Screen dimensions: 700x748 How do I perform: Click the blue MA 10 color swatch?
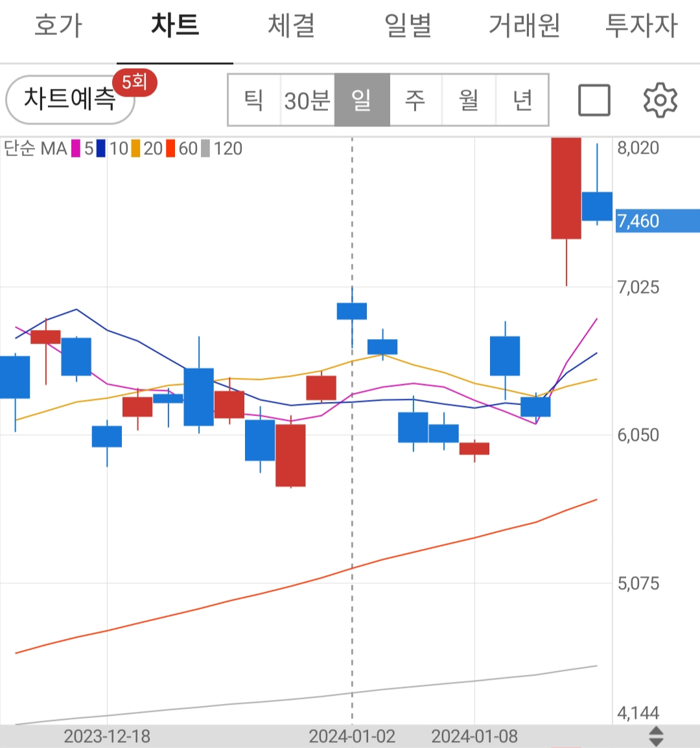coord(100,148)
